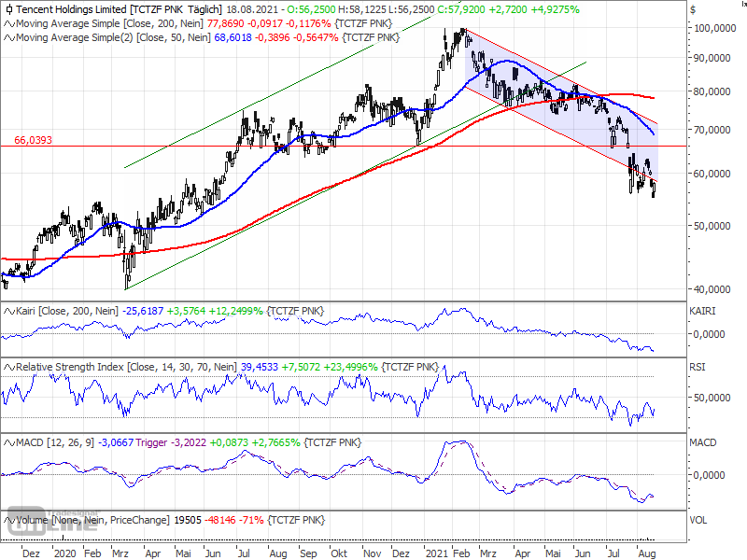Image resolution: width=747 pixels, height=560 pixels.
Task: Click the volume value 19505
Action: [188, 520]
